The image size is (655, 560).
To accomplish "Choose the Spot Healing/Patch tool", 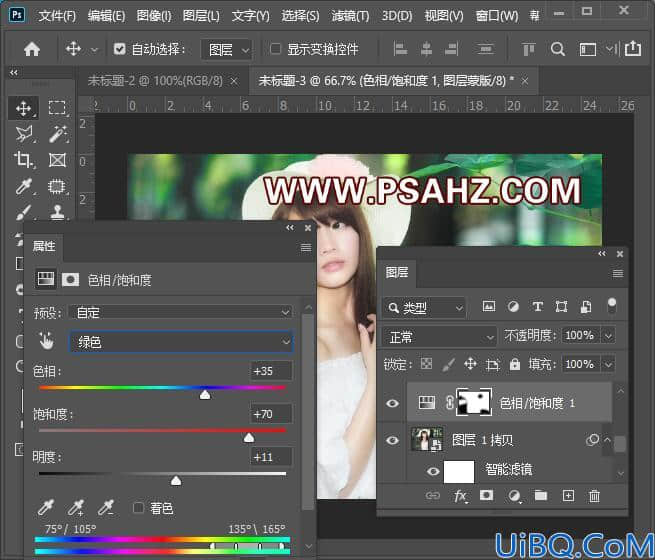I will point(57,186).
